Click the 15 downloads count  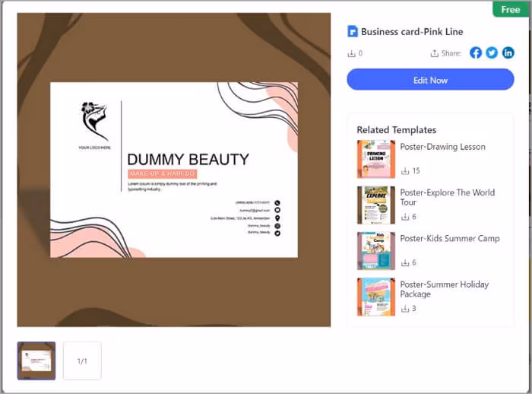pyautogui.click(x=416, y=171)
